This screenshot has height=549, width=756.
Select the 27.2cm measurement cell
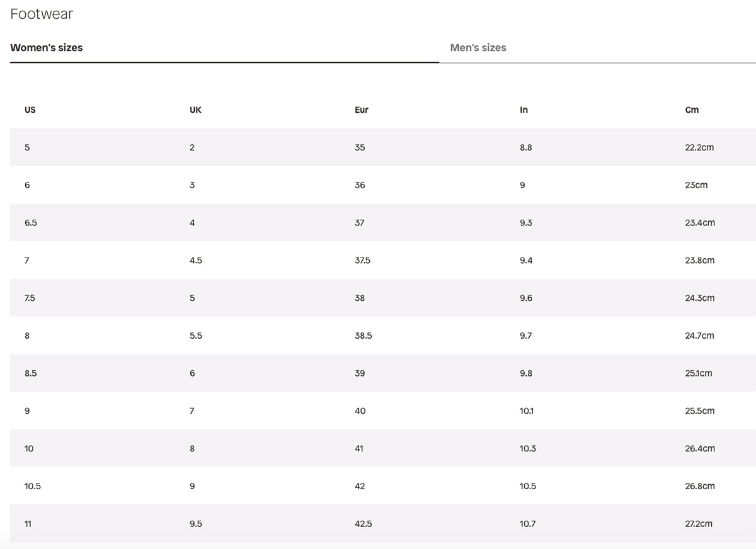click(699, 524)
